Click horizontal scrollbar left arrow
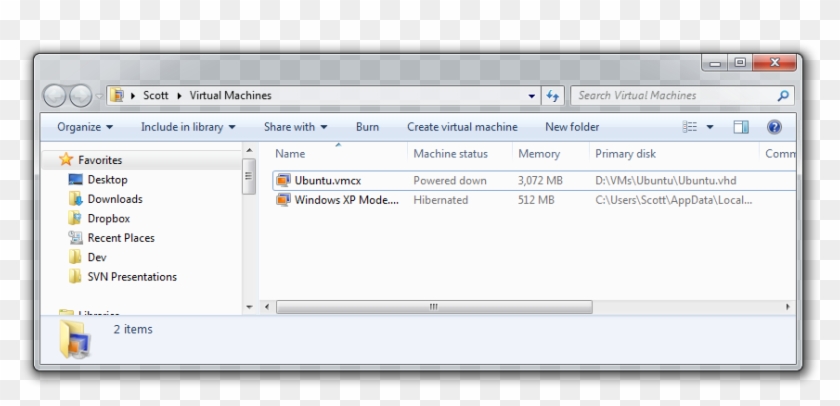The height and width of the screenshot is (406, 840). click(267, 307)
